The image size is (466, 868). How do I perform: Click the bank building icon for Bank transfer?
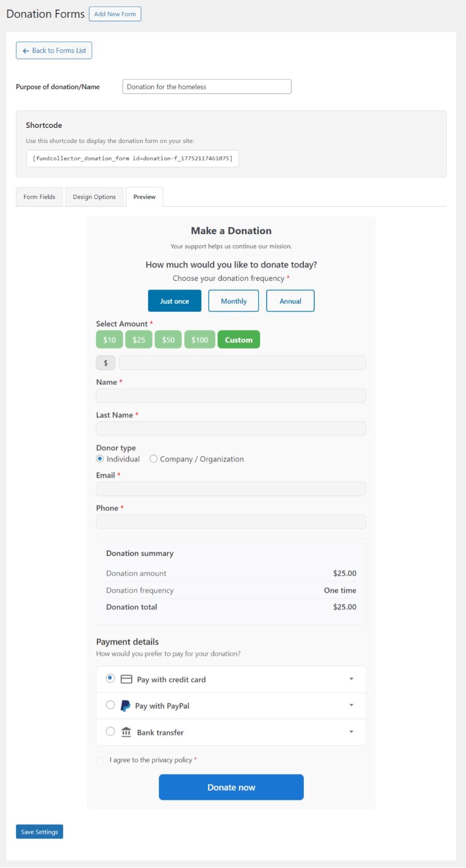125,732
